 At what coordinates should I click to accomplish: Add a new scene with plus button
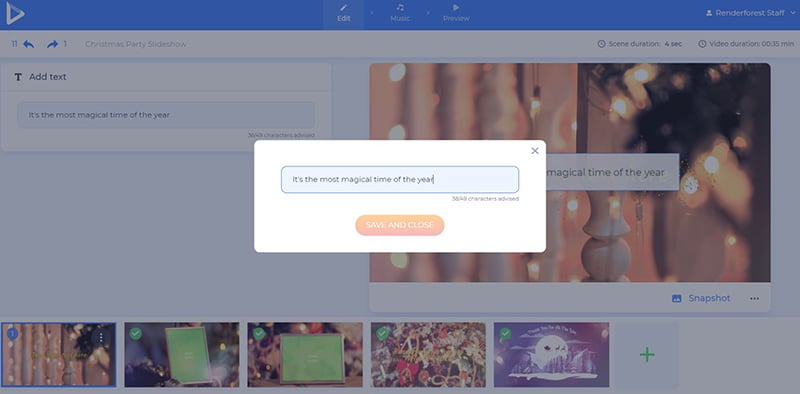647,355
